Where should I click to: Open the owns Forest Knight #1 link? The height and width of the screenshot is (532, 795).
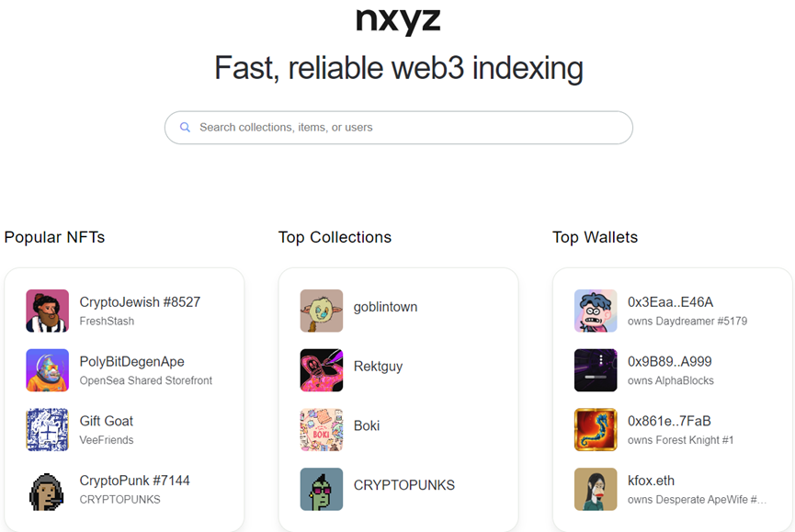coord(680,440)
